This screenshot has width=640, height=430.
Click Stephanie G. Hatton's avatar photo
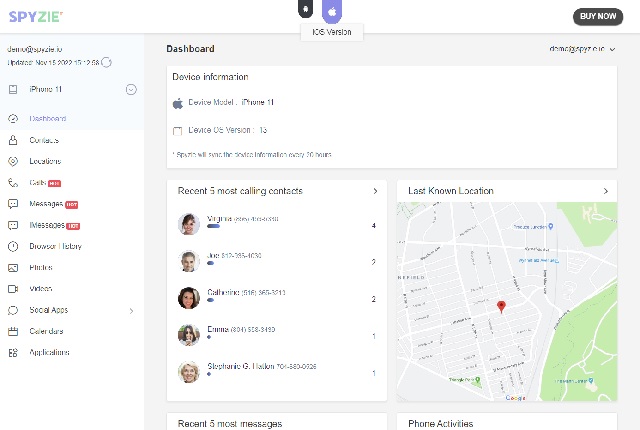tap(189, 372)
